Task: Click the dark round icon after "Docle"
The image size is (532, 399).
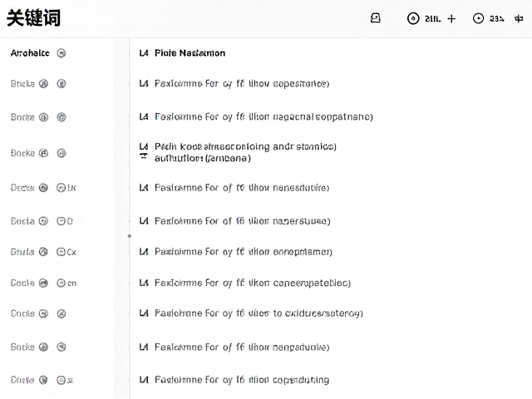Action: (x=43, y=283)
